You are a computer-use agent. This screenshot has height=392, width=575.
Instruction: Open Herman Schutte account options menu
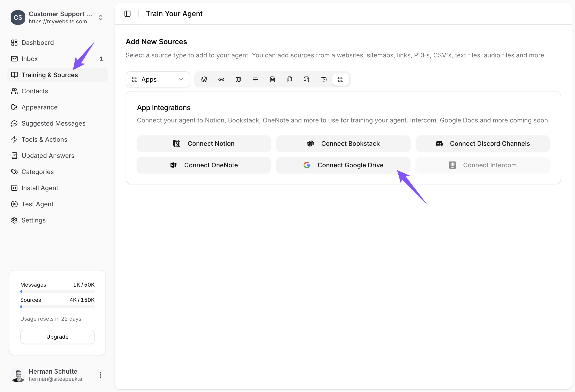coord(101,375)
